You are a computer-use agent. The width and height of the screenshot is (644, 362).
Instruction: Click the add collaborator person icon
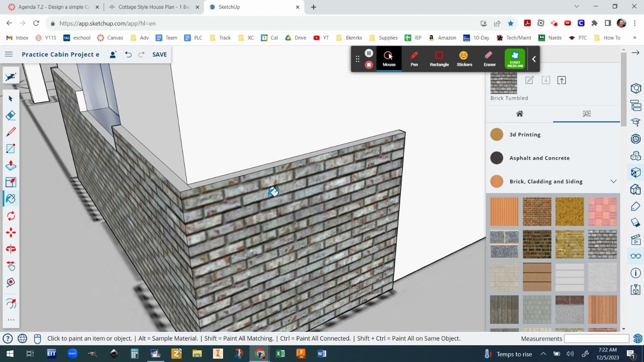(x=113, y=54)
